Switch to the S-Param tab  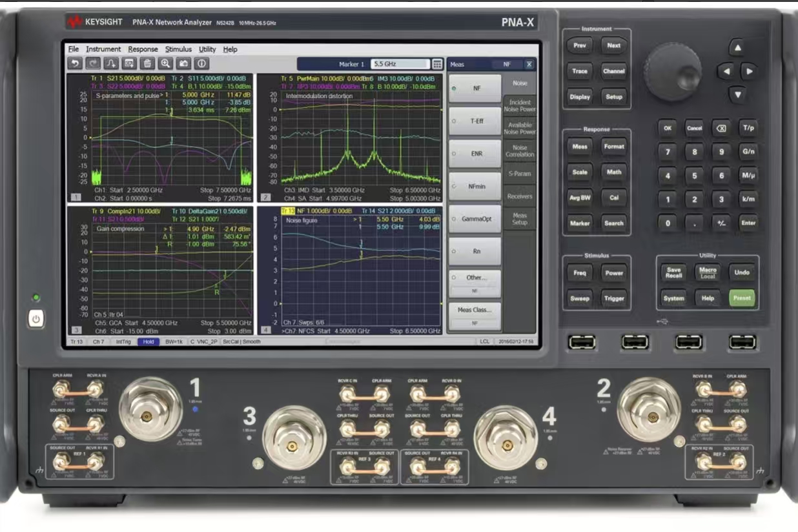520,173
